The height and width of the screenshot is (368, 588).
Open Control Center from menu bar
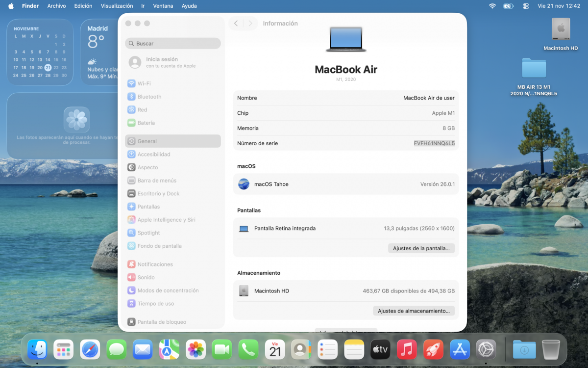[526, 6]
